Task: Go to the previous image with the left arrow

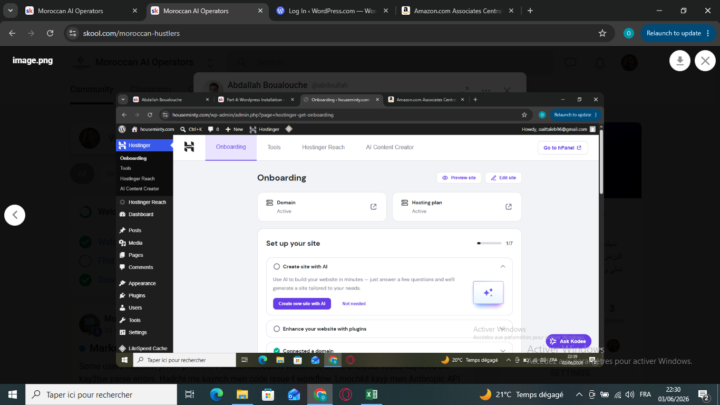Action: pyautogui.click(x=15, y=215)
